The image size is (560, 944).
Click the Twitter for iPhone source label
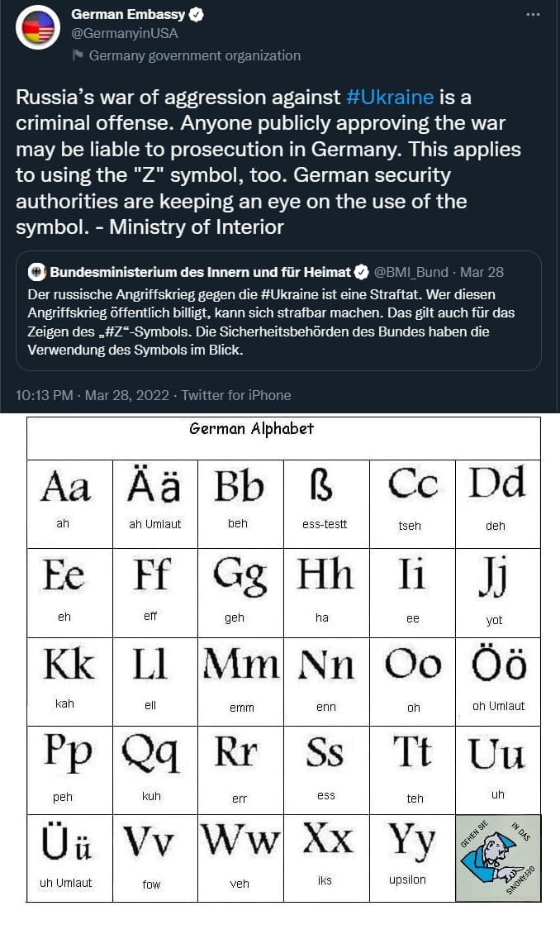(235, 395)
